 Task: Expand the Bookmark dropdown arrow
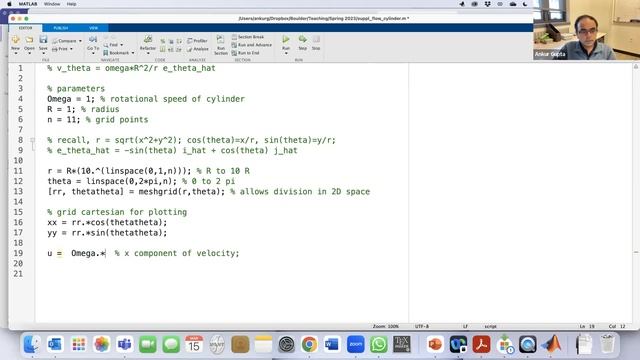[x=133, y=53]
